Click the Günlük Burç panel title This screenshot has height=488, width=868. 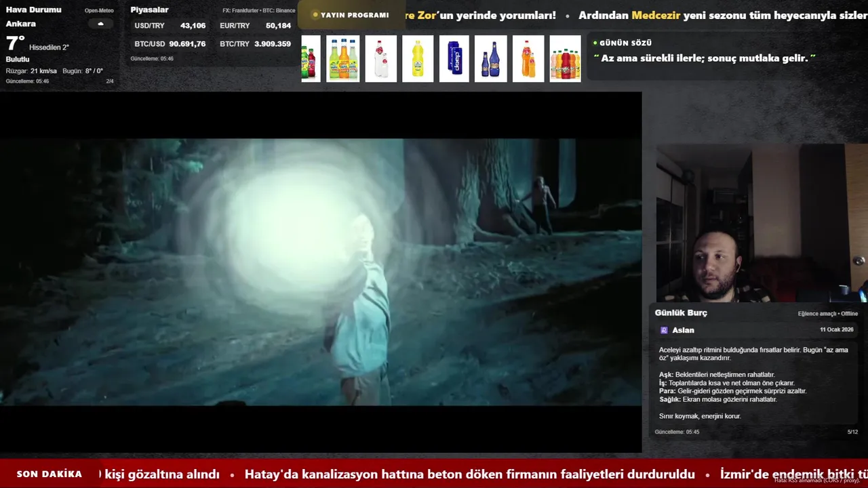tap(681, 313)
